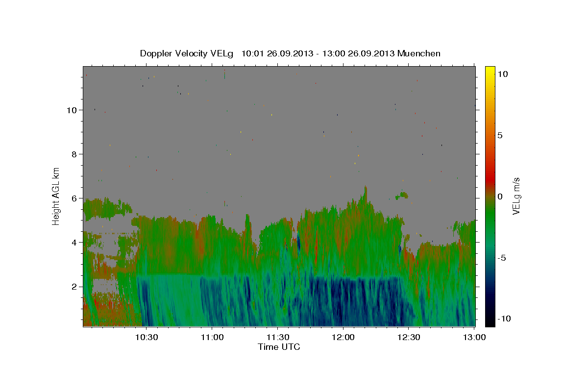588x392 pixels.
Task: Click the height axis label 10
Action: [x=72, y=110]
